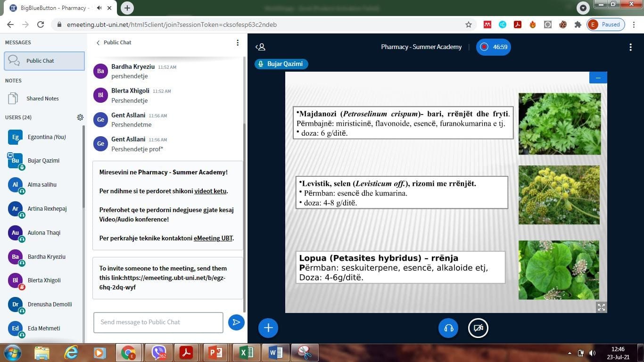Click the recording indicator showing 46:59
The width and height of the screenshot is (644, 362).
493,47
